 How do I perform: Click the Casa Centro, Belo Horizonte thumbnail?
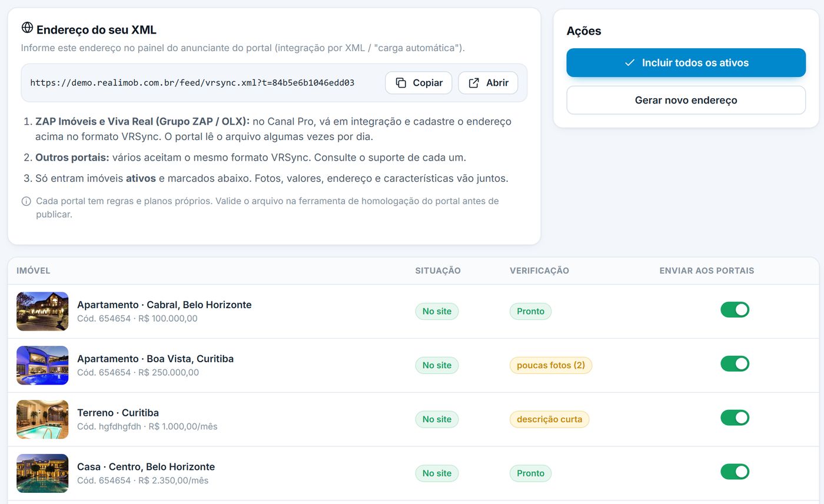click(x=42, y=473)
